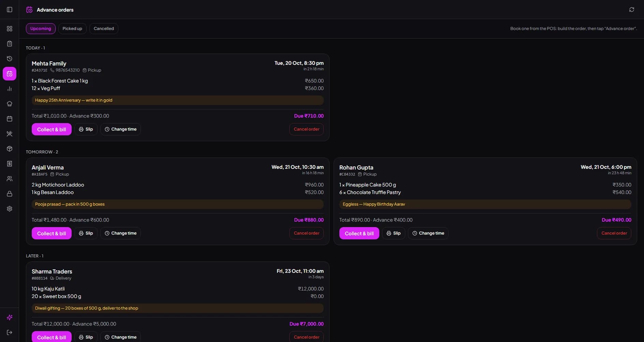Open the clipboard orders icon
The image size is (644, 342).
coord(10,44)
